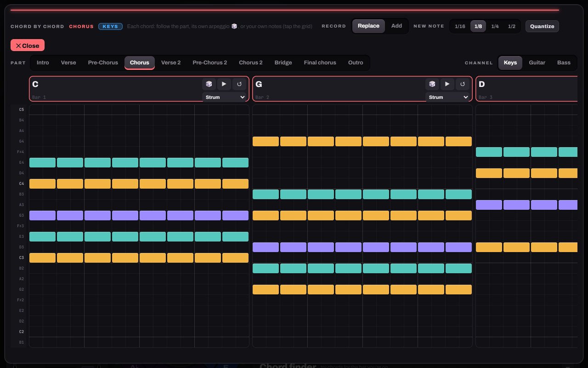Switch to the Bridge part
Image resolution: width=588 pixels, height=368 pixels.
tap(283, 63)
